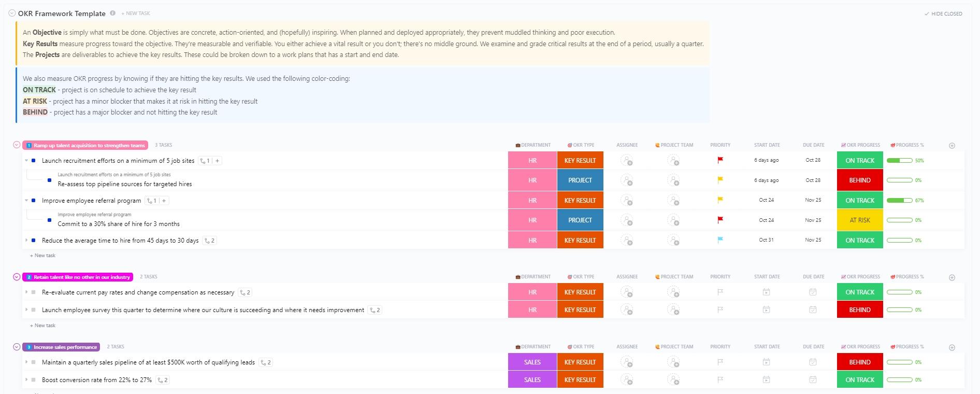This screenshot has width=980, height=394.
Task: Expand the Reduce the average time to hire task
Action: 26,241
